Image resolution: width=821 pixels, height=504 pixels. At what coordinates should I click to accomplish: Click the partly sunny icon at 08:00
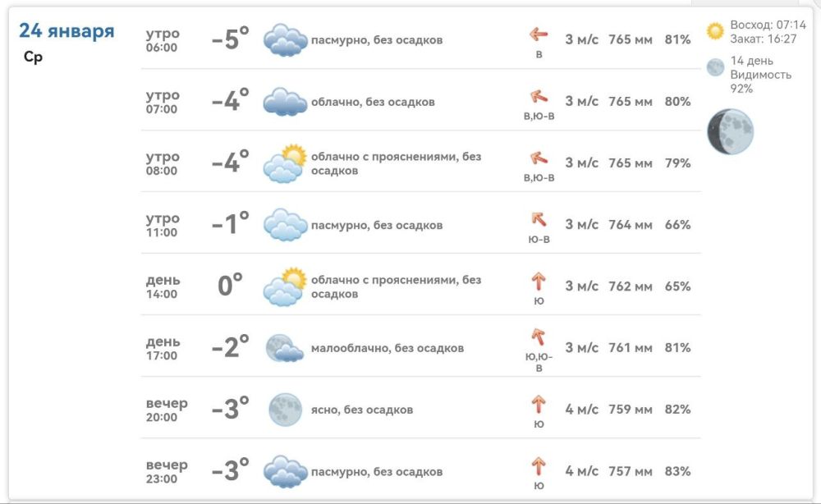point(285,163)
